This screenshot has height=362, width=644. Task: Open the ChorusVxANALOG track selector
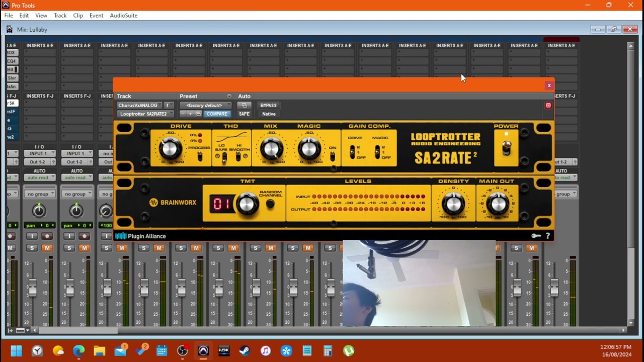139,105
